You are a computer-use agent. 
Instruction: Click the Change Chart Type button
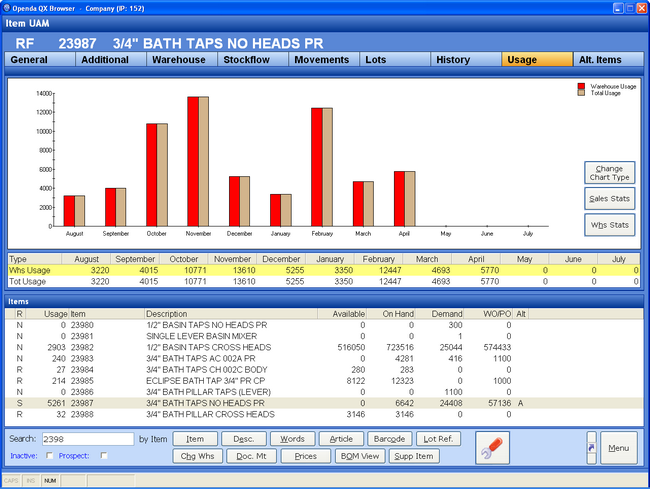click(x=609, y=173)
